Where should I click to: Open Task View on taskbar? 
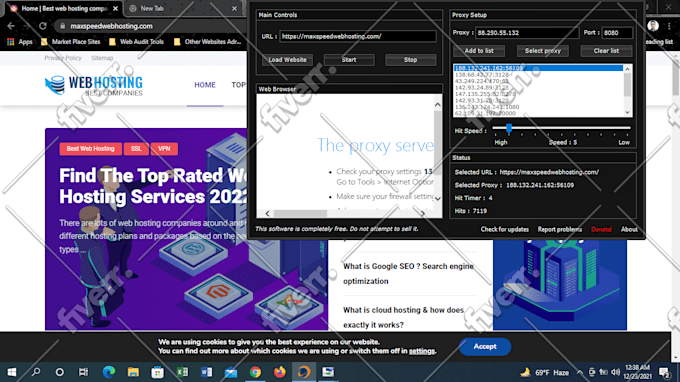83,372
